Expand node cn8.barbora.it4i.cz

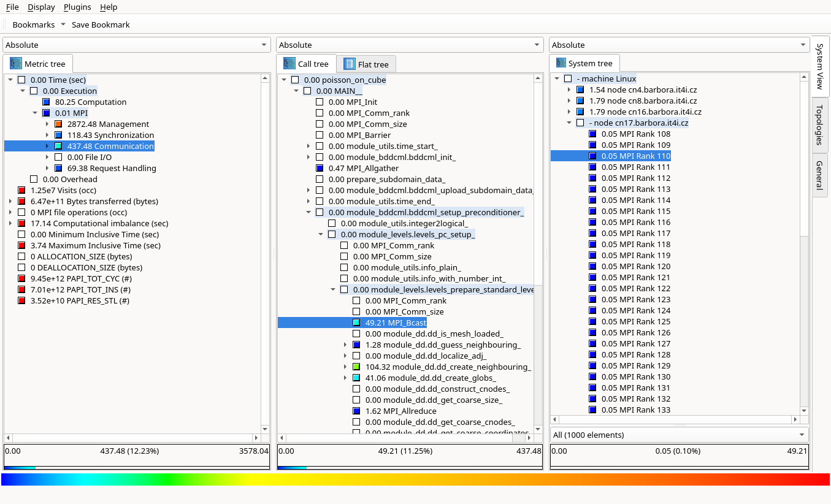click(x=569, y=101)
